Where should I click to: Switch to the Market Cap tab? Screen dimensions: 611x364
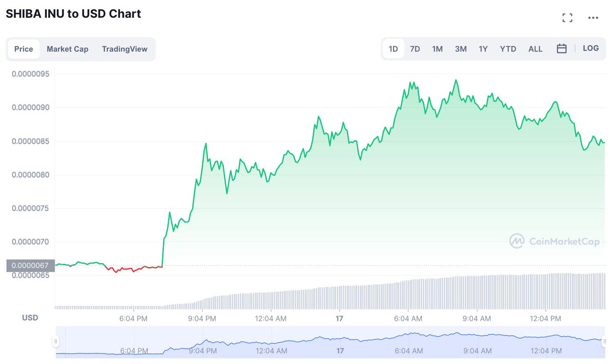point(67,49)
